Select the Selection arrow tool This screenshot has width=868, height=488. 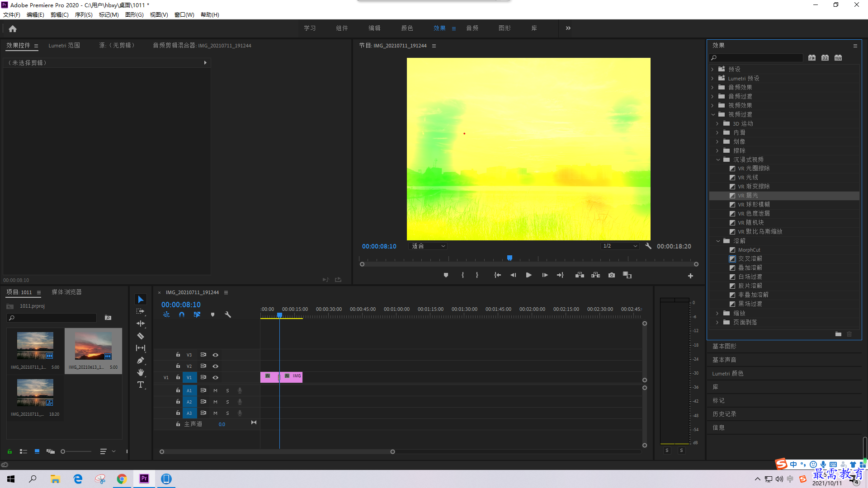[141, 300]
